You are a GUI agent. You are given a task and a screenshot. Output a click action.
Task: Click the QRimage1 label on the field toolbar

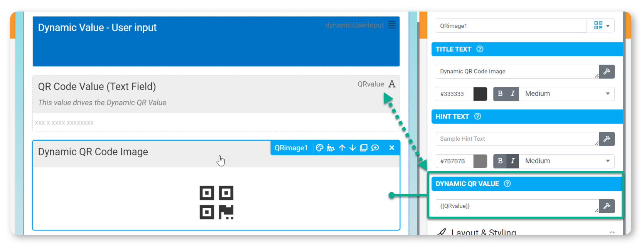tap(291, 148)
